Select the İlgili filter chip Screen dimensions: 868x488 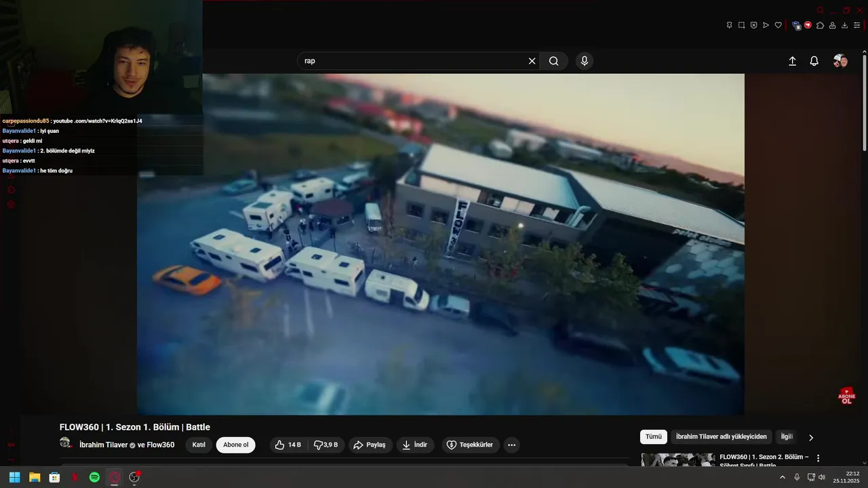(x=787, y=437)
